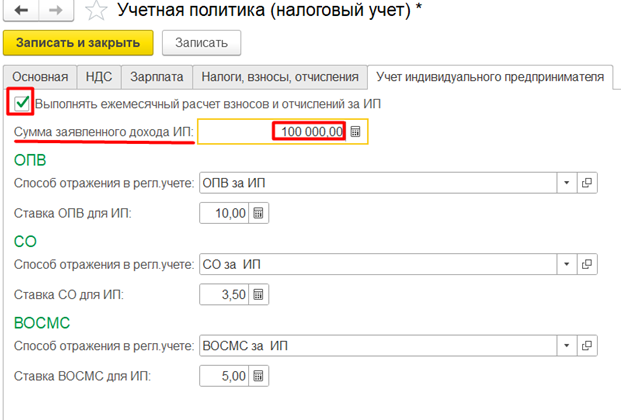This screenshot has width=621, height=420.
Task: Open calculator for Сумма заявленного дохода ИП
Action: click(357, 132)
